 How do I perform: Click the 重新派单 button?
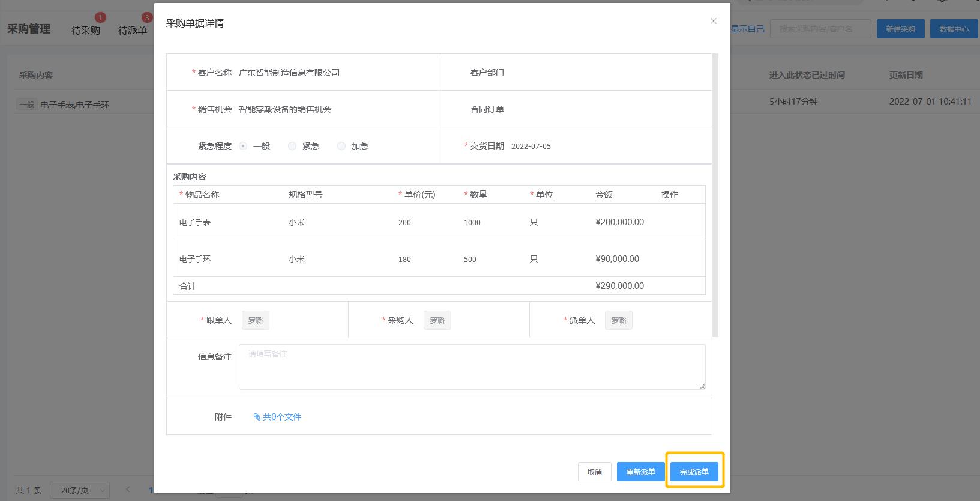[x=640, y=472]
